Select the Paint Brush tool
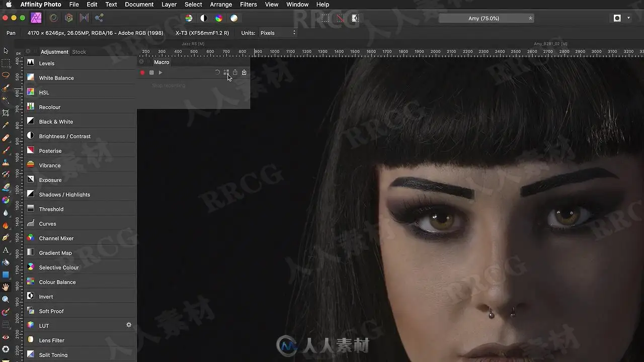644x362 pixels. coord(6,150)
